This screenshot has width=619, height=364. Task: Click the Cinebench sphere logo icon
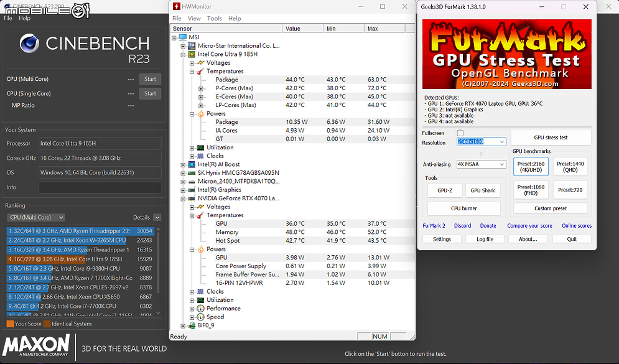[x=30, y=44]
